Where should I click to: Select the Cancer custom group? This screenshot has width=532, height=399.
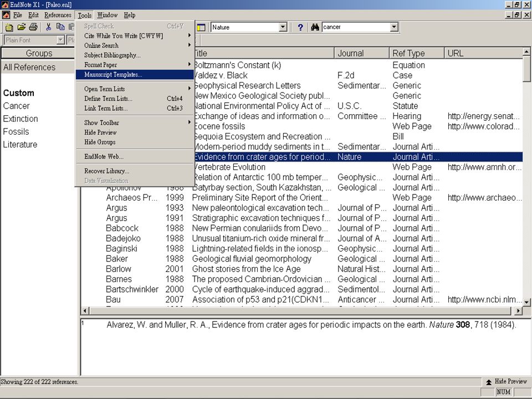(16, 106)
